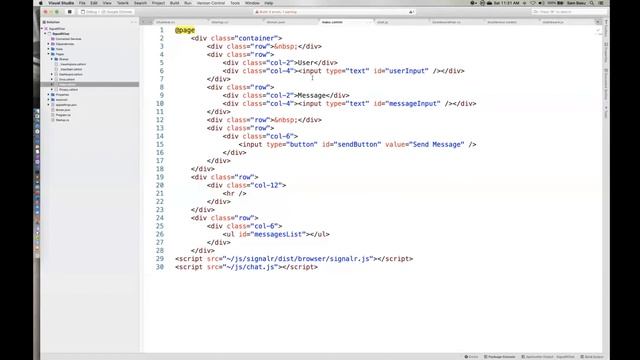Expand the Dependencies folder

click(x=49, y=44)
